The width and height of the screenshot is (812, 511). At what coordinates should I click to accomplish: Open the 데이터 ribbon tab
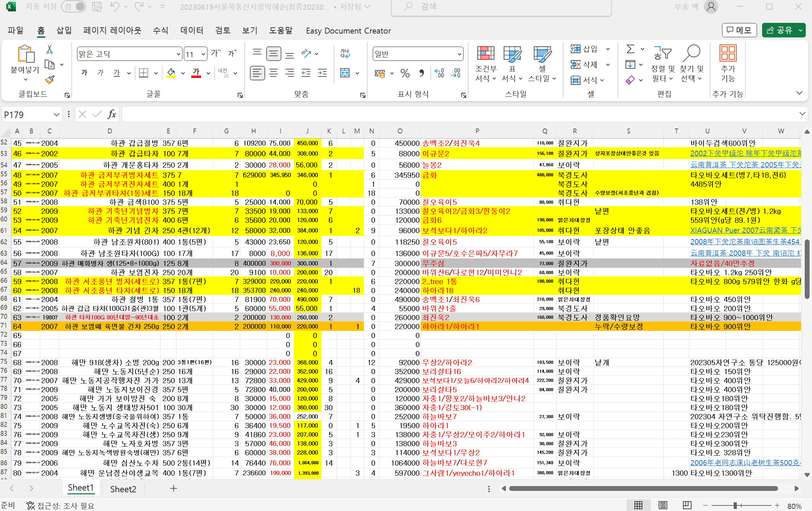192,30
